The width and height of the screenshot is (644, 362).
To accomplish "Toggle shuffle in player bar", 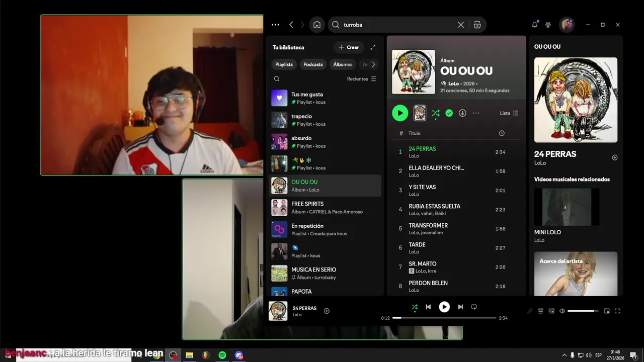I will click(x=415, y=307).
